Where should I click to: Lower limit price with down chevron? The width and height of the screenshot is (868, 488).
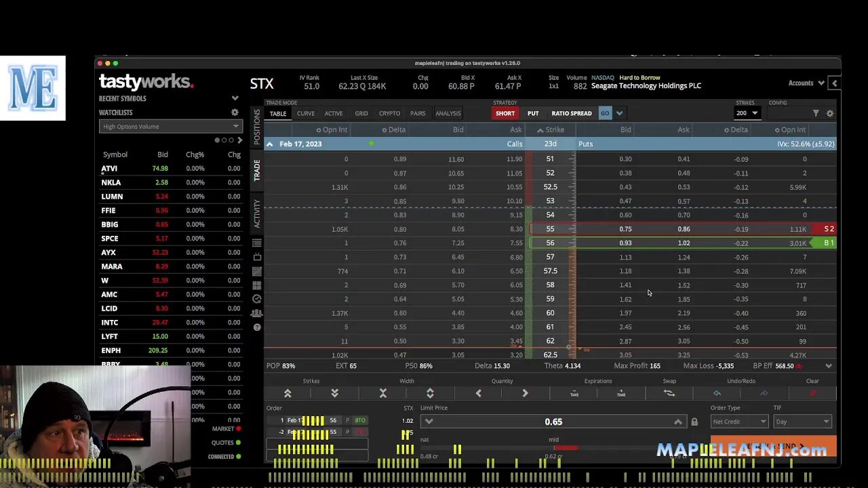(x=429, y=422)
